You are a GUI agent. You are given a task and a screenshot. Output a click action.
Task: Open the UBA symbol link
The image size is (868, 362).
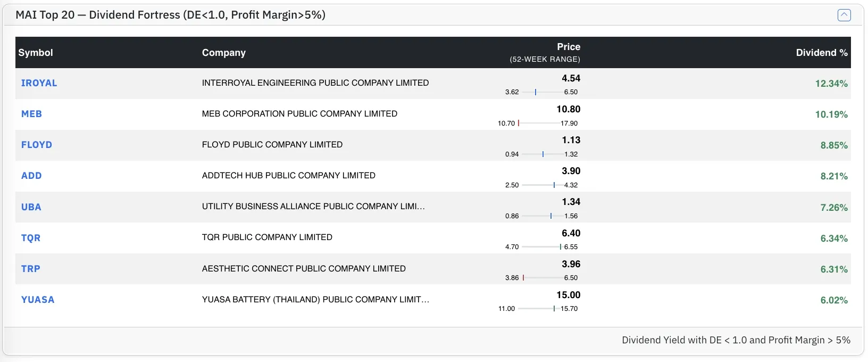[x=31, y=207]
